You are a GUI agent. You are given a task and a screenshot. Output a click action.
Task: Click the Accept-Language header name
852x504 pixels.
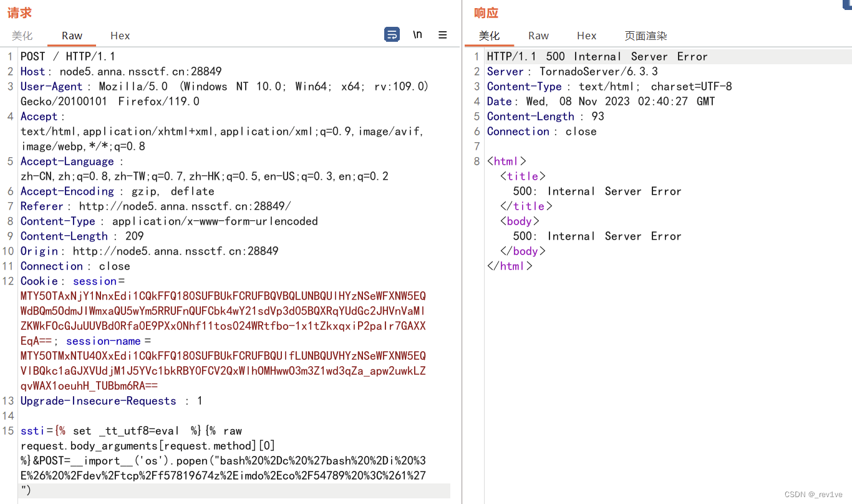67,161
